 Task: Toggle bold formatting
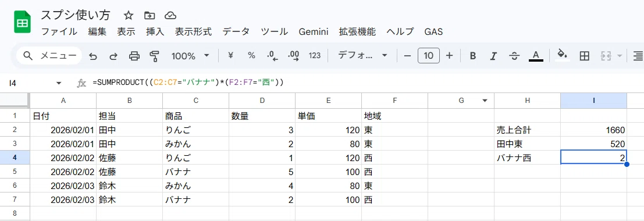[x=473, y=55]
